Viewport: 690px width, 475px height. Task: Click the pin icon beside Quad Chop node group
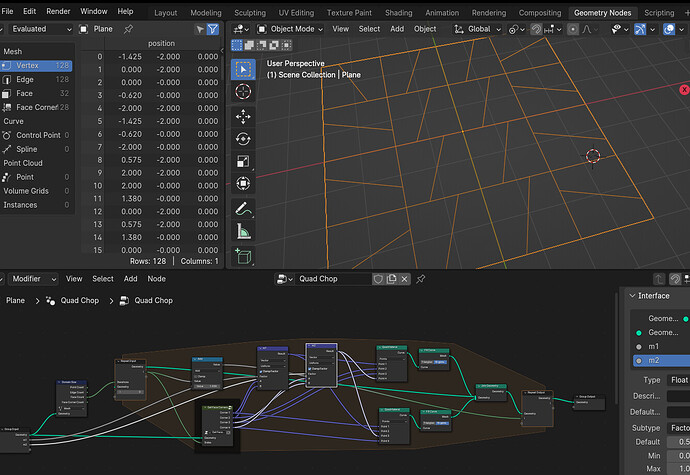click(x=421, y=279)
